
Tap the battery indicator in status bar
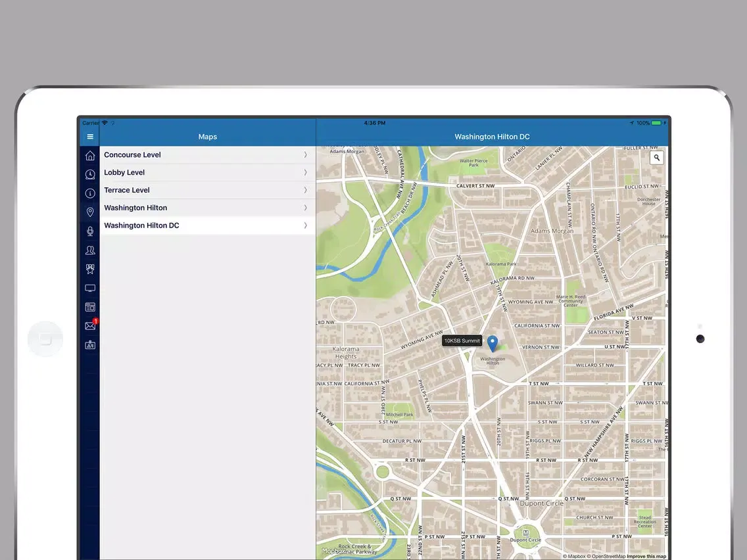[656, 123]
